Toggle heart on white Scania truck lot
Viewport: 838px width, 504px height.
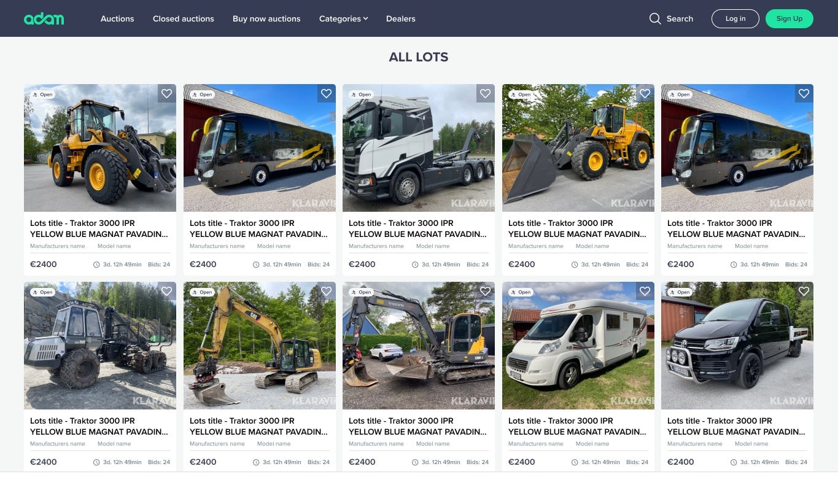tap(486, 93)
